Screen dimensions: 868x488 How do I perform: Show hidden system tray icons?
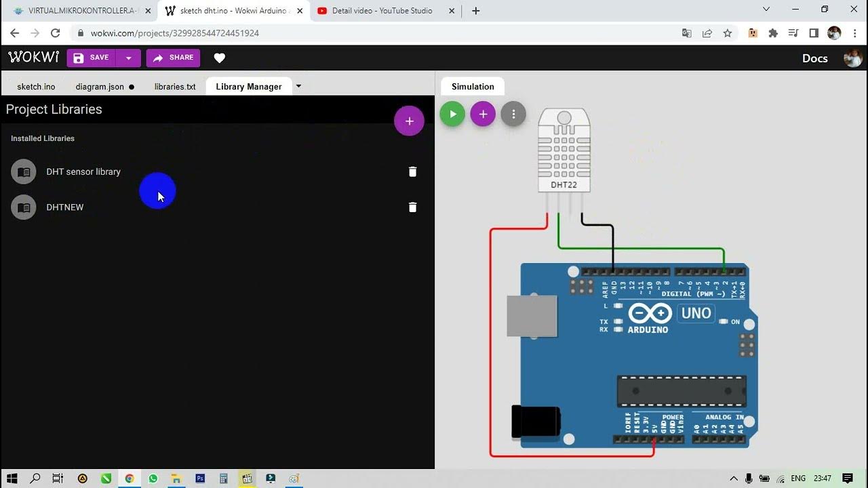[x=734, y=479]
